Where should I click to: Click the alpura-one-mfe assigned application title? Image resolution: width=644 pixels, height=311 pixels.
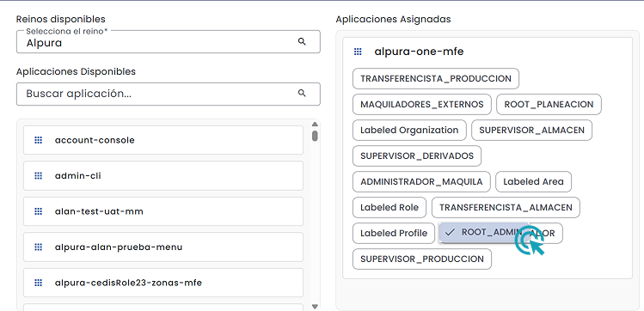(x=419, y=52)
